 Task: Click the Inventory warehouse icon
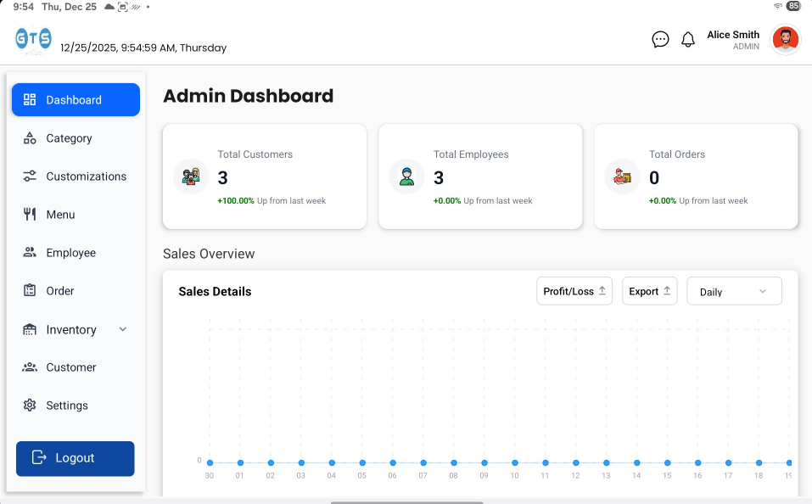click(30, 329)
